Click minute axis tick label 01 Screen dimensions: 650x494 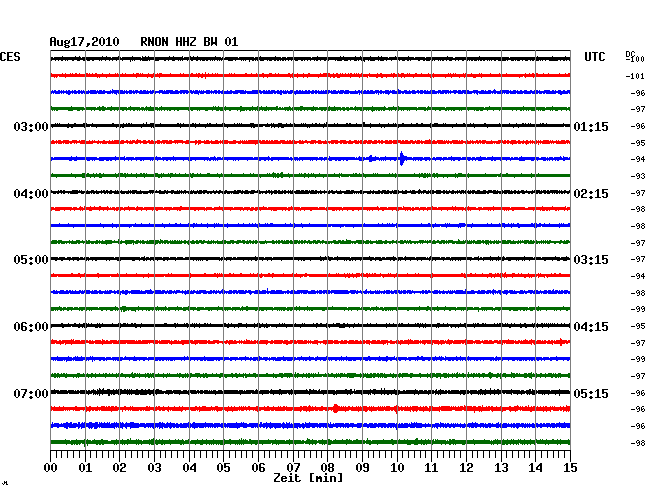(x=85, y=468)
